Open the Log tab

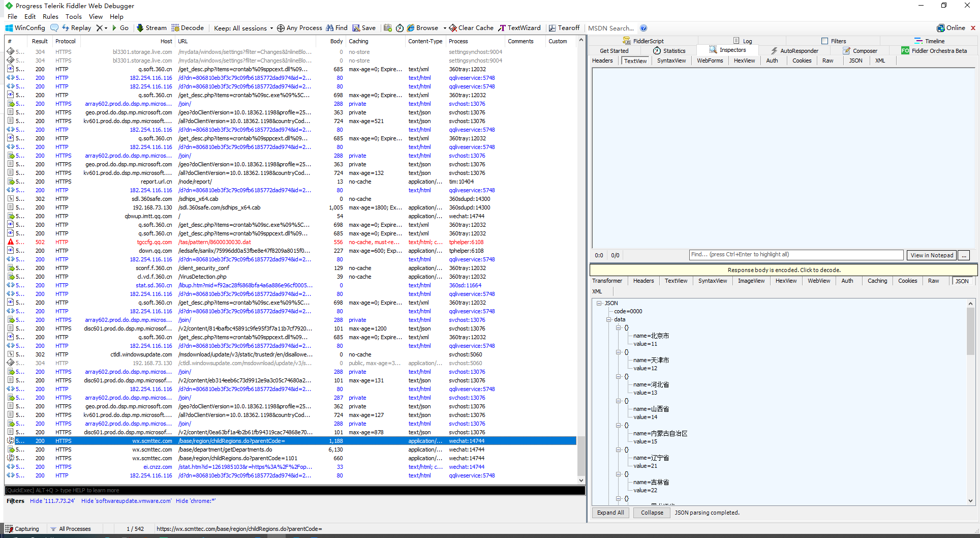743,41
